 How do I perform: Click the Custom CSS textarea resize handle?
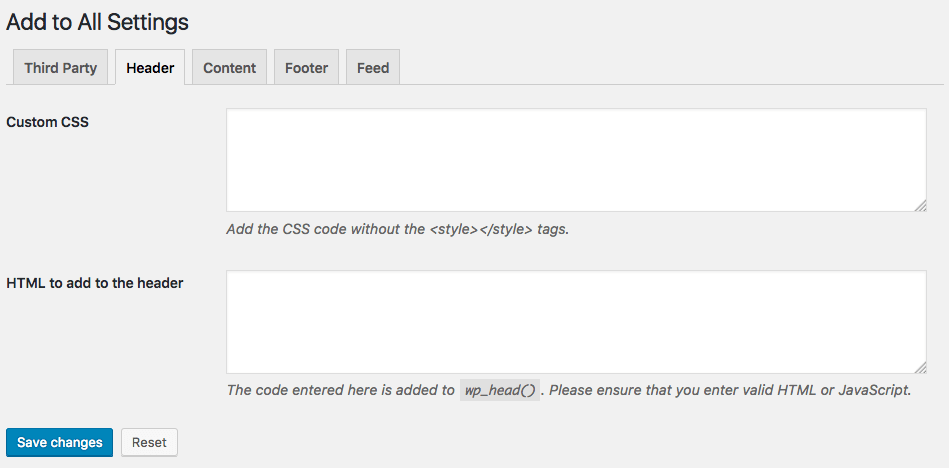pyautogui.click(x=920, y=205)
